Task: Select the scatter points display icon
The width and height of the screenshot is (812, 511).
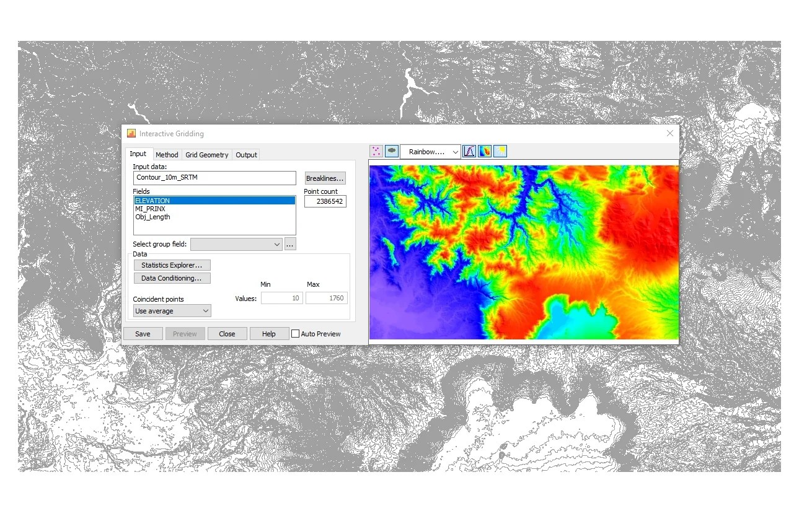Action: pos(376,151)
